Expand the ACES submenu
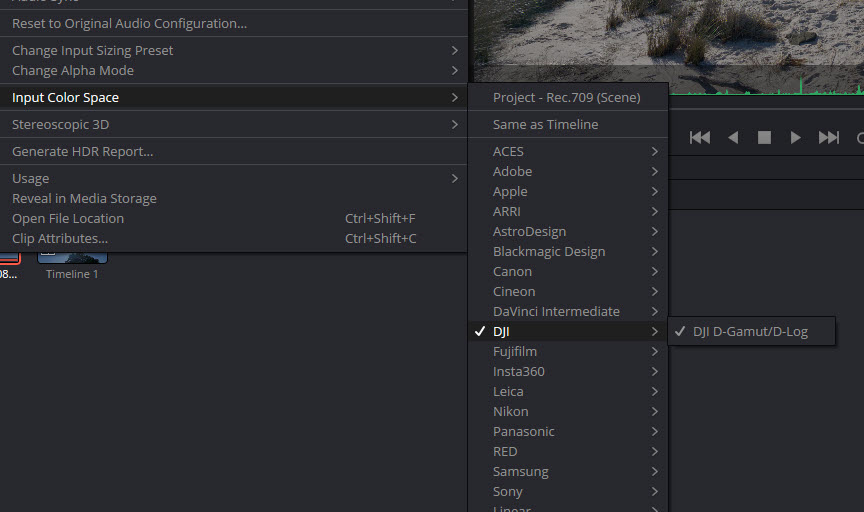864x512 pixels. coord(568,152)
